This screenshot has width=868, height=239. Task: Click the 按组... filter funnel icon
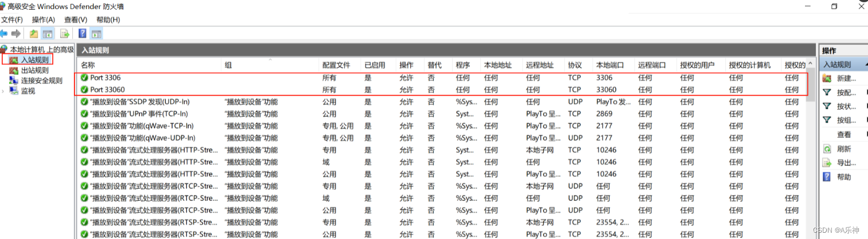[827, 120]
